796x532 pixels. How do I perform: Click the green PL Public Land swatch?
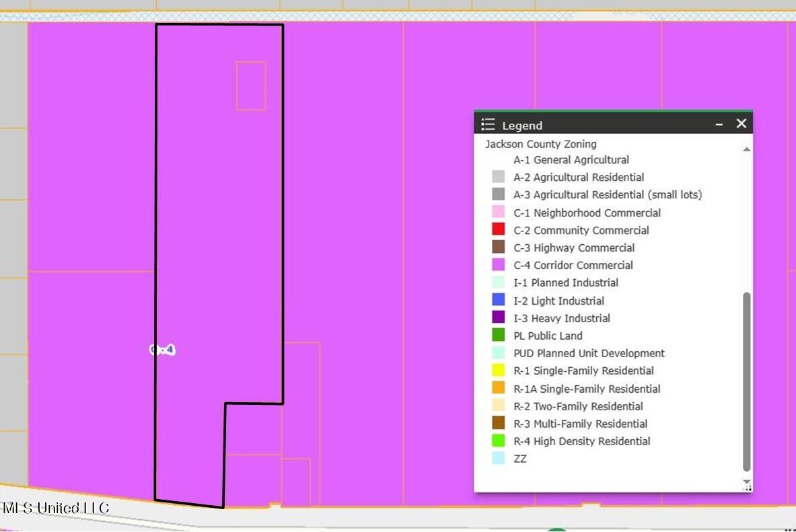click(499, 336)
